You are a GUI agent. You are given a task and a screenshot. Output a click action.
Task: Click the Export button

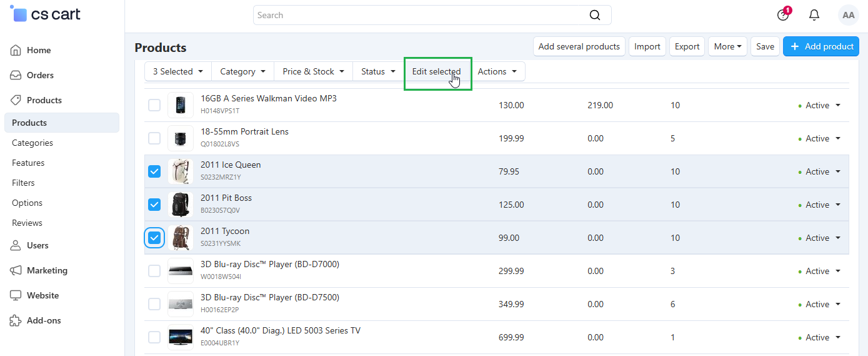click(x=687, y=46)
